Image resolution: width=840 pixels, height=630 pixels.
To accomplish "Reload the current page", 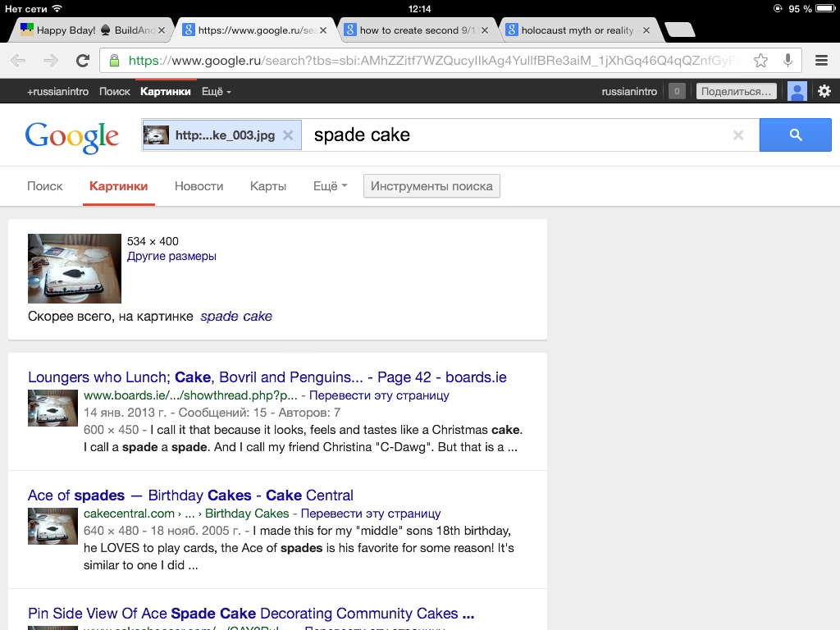I will pyautogui.click(x=83, y=61).
